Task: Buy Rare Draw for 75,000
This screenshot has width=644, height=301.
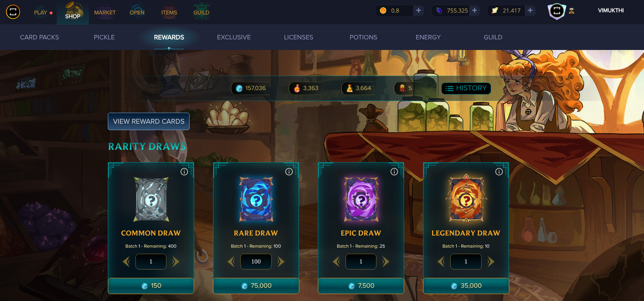Action: pos(256,285)
